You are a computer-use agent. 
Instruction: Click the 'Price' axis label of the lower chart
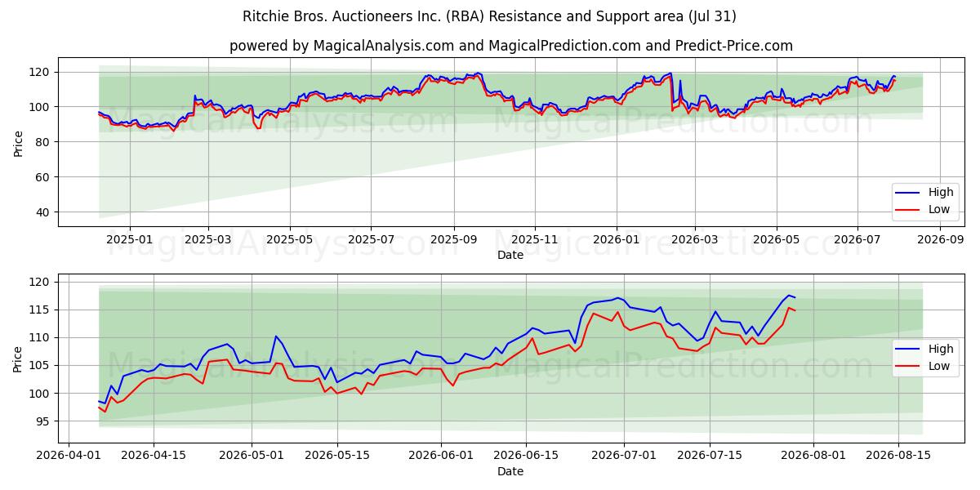[x=18, y=359]
